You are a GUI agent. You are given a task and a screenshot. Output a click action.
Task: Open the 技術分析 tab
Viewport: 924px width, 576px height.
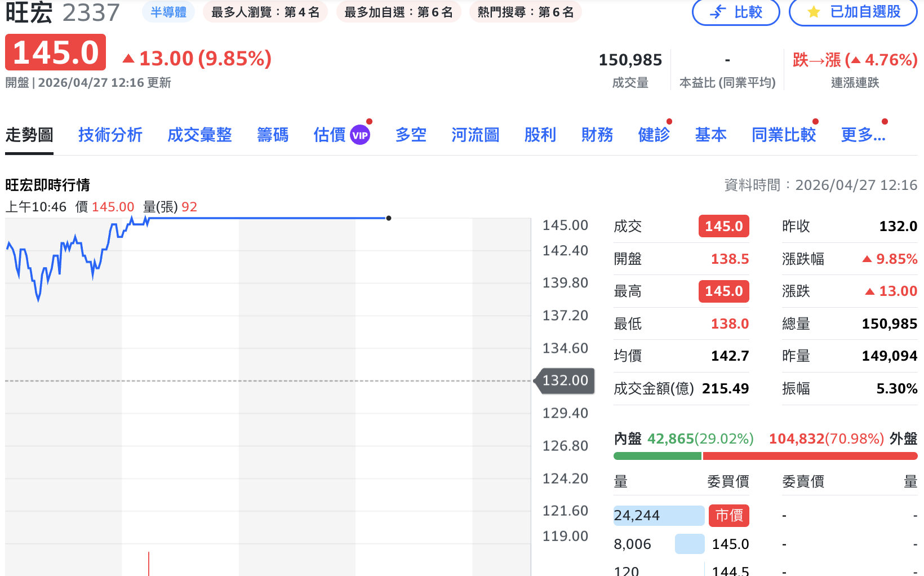[x=110, y=135]
